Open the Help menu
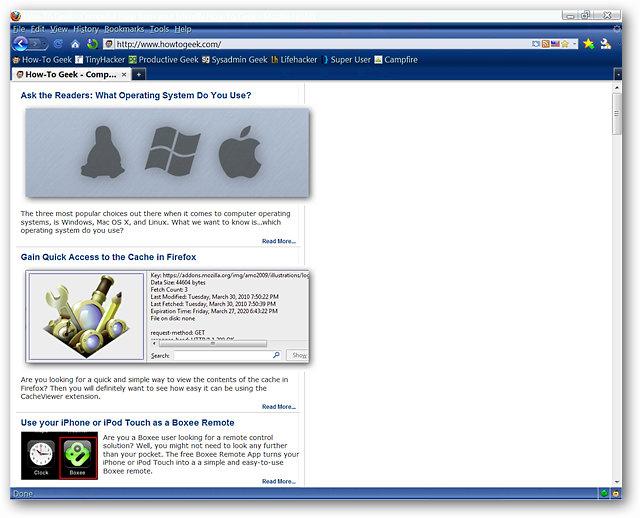This screenshot has height=518, width=640. click(183, 29)
